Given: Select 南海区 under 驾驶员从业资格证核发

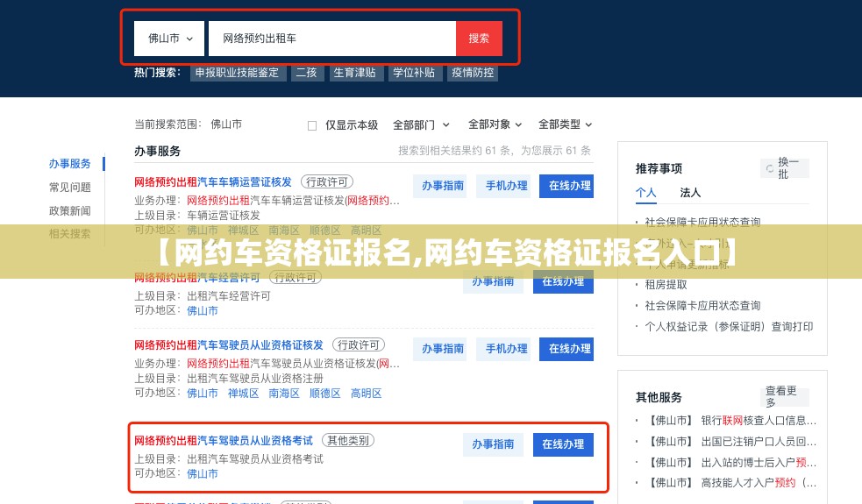Looking at the screenshot, I should 283,393.
